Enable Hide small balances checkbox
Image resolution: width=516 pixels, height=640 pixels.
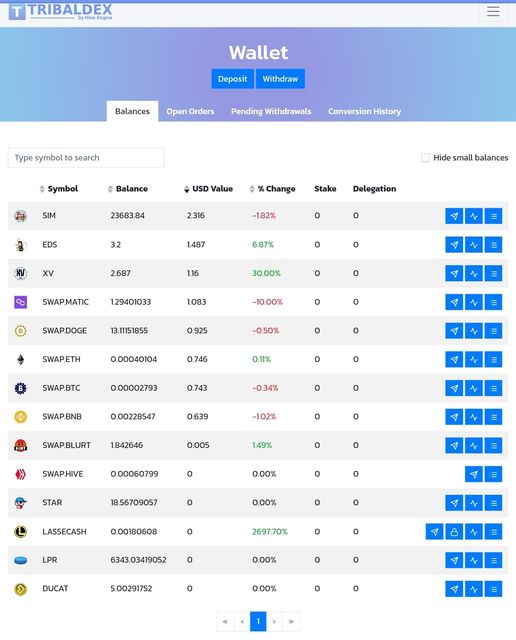pos(425,158)
